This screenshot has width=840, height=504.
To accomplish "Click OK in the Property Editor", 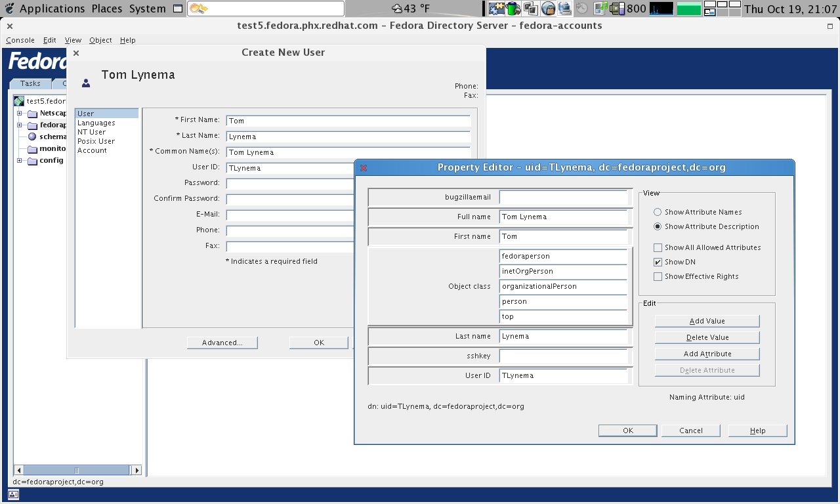I will [627, 430].
